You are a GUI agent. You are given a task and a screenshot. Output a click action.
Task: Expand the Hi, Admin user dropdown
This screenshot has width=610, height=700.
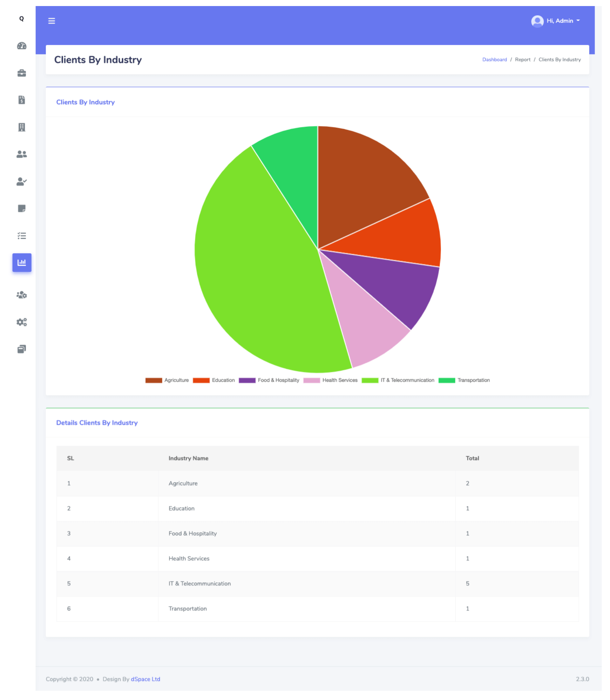(x=557, y=21)
